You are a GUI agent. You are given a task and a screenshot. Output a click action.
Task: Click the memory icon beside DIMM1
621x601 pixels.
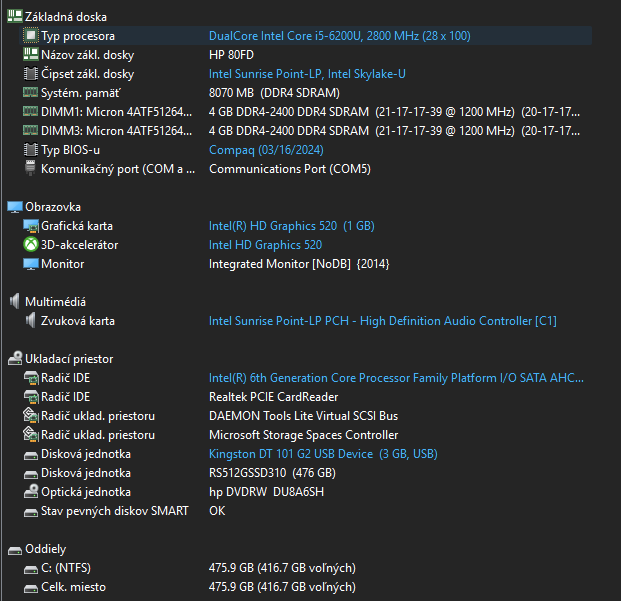[30, 112]
